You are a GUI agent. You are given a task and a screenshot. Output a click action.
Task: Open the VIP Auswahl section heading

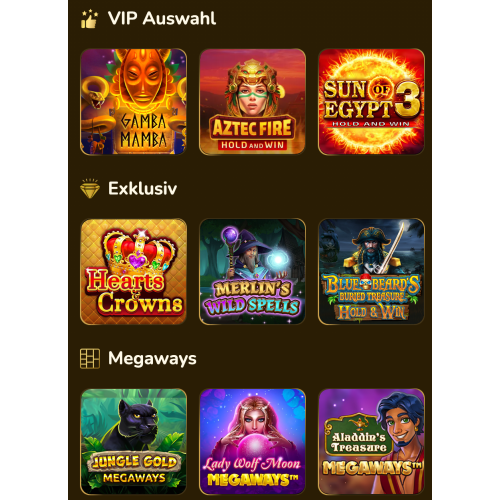pos(162,18)
